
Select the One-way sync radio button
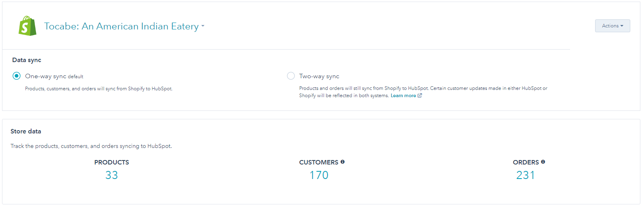17,76
